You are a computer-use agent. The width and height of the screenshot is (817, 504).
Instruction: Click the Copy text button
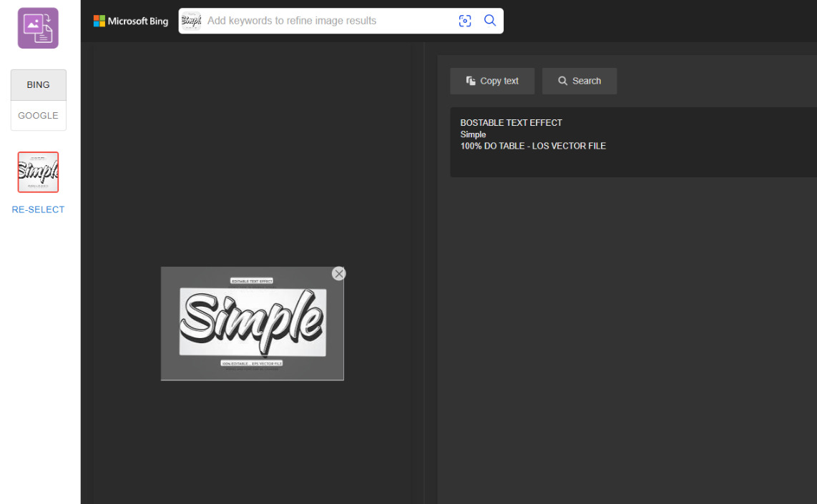492,81
